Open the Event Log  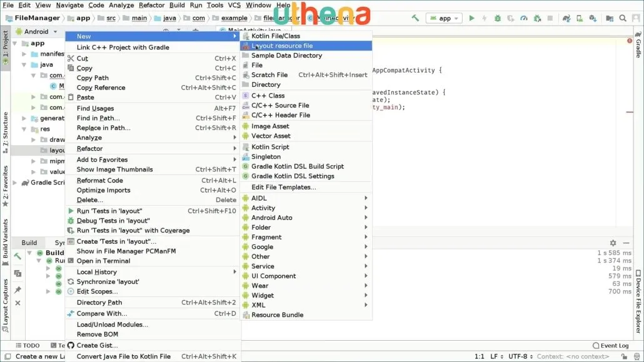click(611, 346)
